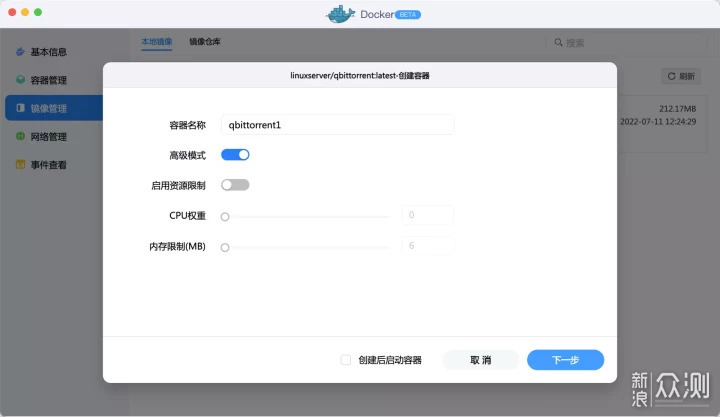This screenshot has height=417, width=720.
Task: Click the 镜像管理 sidebar icon
Action: click(x=20, y=108)
